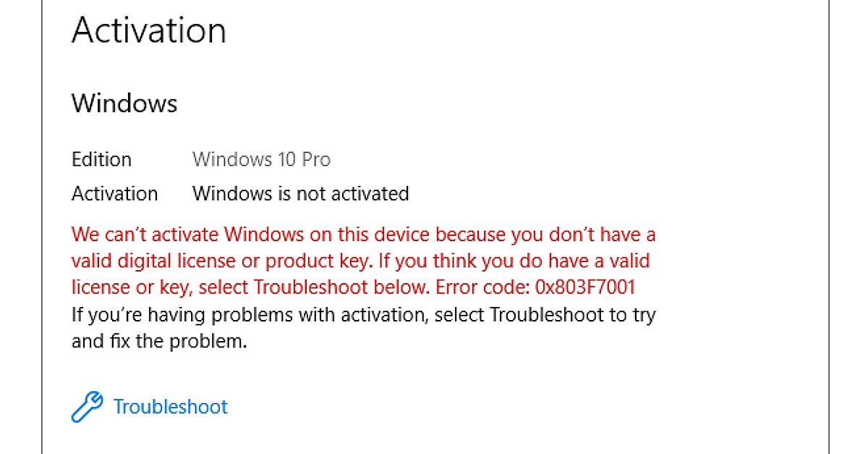
Task: Click the Activation status label
Action: 115,193
